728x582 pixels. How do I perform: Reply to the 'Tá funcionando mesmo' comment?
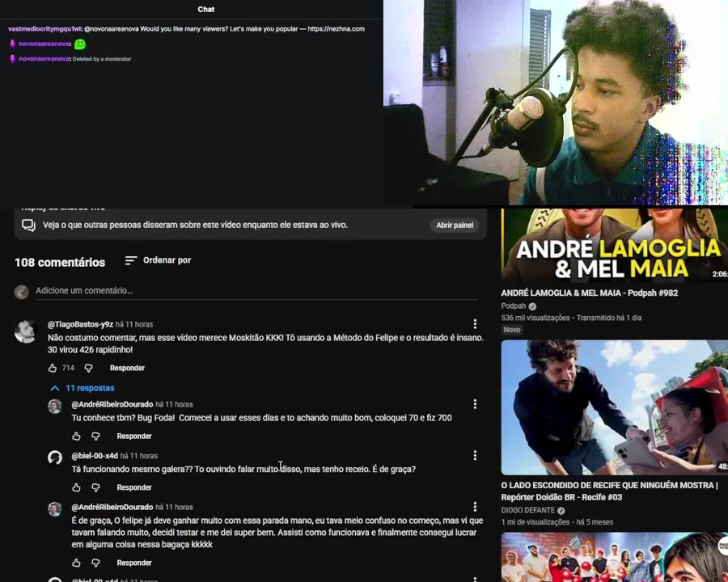134,487
